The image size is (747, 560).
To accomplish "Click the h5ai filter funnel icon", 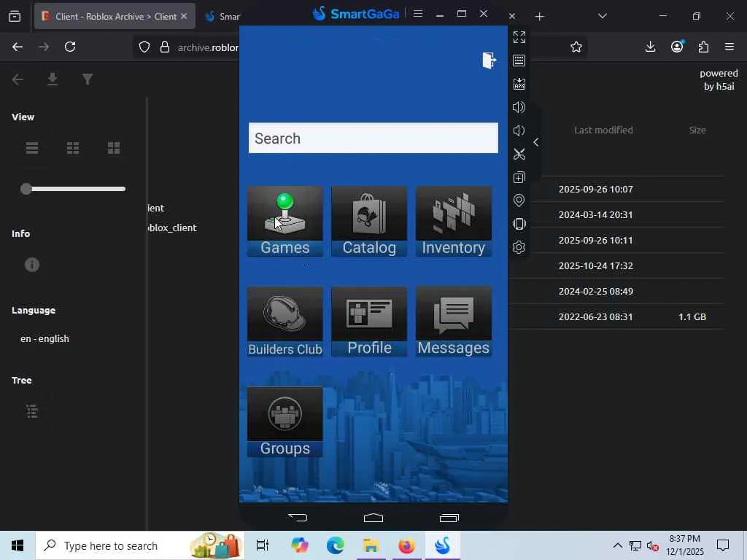I will 88,79.
